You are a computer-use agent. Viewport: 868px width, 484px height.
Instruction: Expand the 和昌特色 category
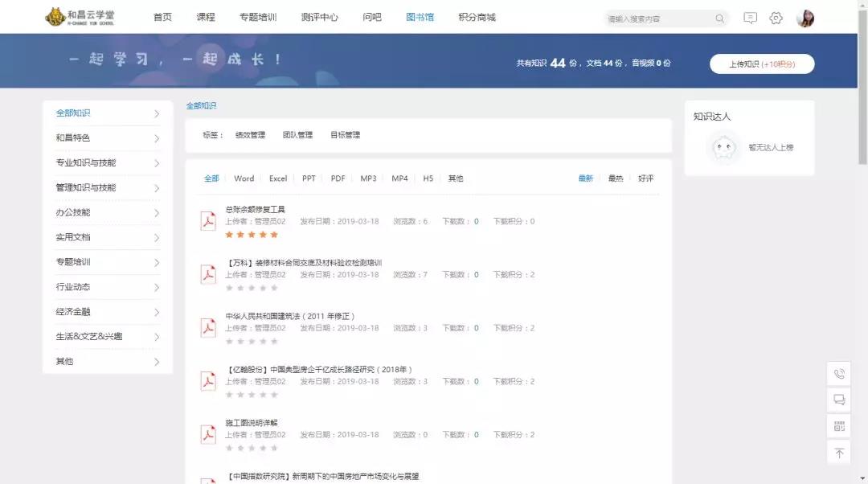tap(156, 138)
